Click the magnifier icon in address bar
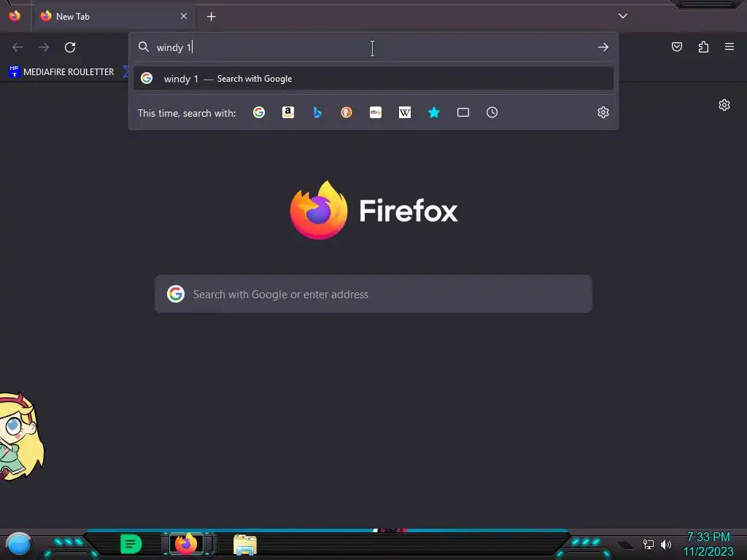The height and width of the screenshot is (560, 747). click(x=144, y=47)
